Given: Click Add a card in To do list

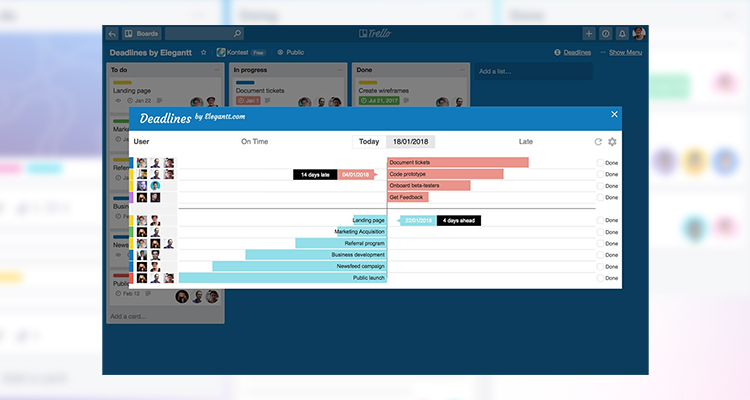Looking at the screenshot, I should pyautogui.click(x=129, y=316).
